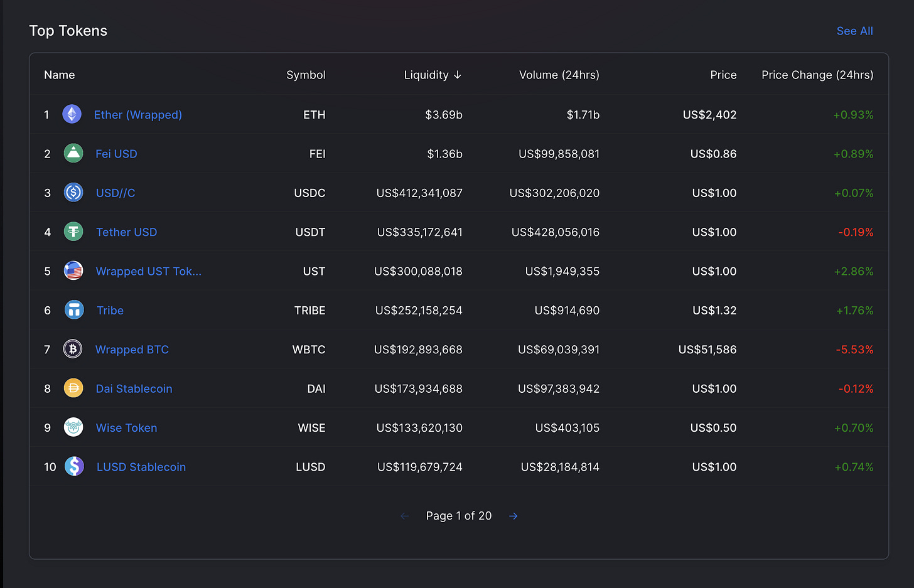Click the -5.53% price change value
This screenshot has height=588, width=914.
(854, 350)
